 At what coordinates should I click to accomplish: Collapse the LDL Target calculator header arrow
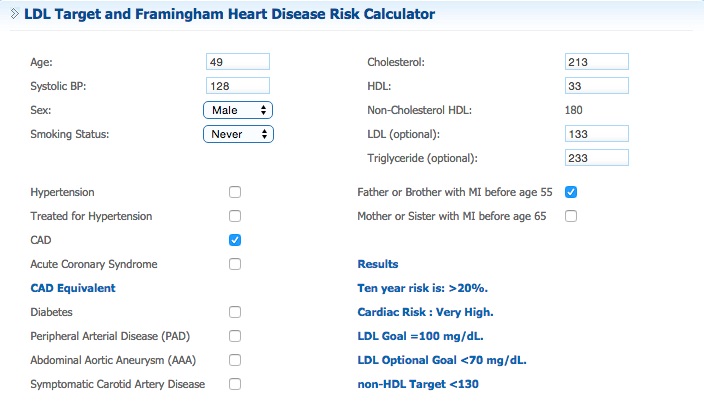pyautogui.click(x=13, y=15)
